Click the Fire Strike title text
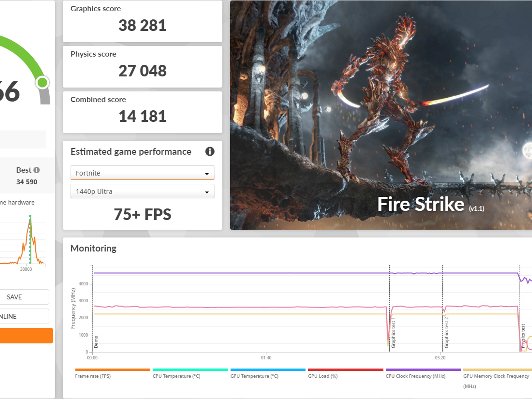The width and height of the screenshot is (532, 399). [x=421, y=204]
